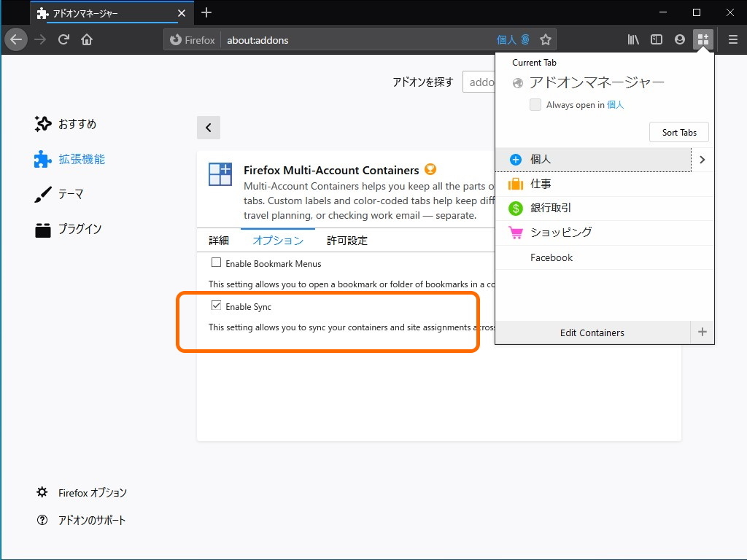Select the 仕事 work container
Image resolution: width=747 pixels, height=560 pixels.
coord(605,184)
